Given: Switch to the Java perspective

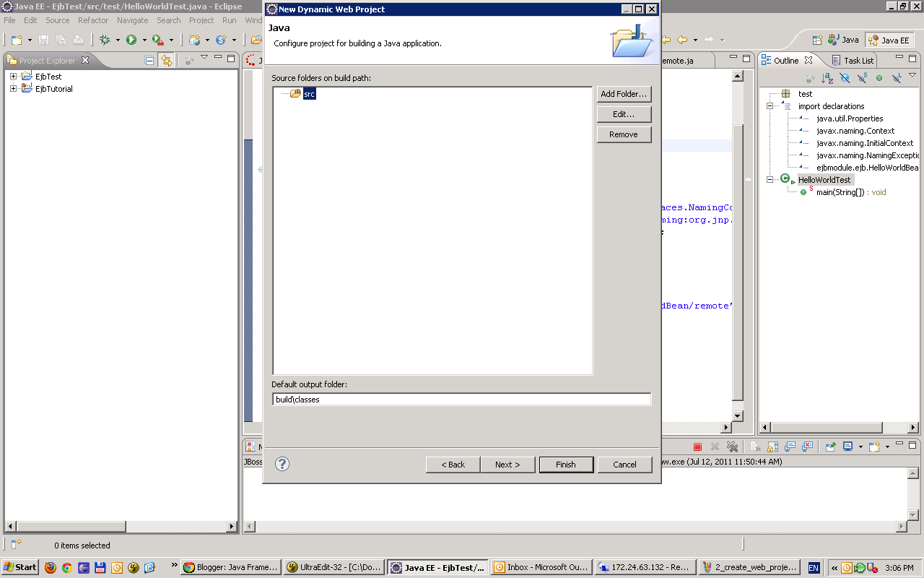Looking at the screenshot, I should click(x=844, y=40).
